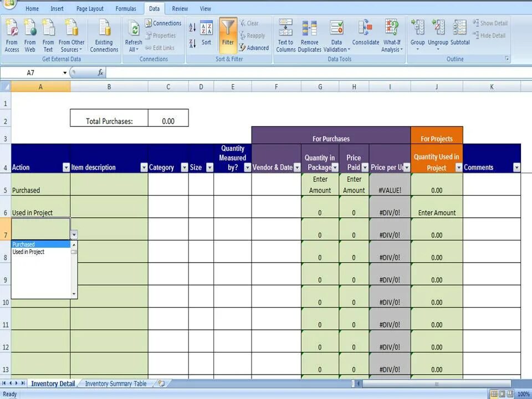Click Show Detail
Screen dimensions: 532x399
point(490,23)
